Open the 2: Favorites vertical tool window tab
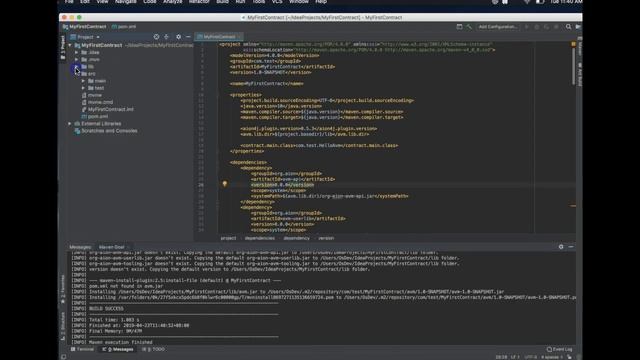 62,289
